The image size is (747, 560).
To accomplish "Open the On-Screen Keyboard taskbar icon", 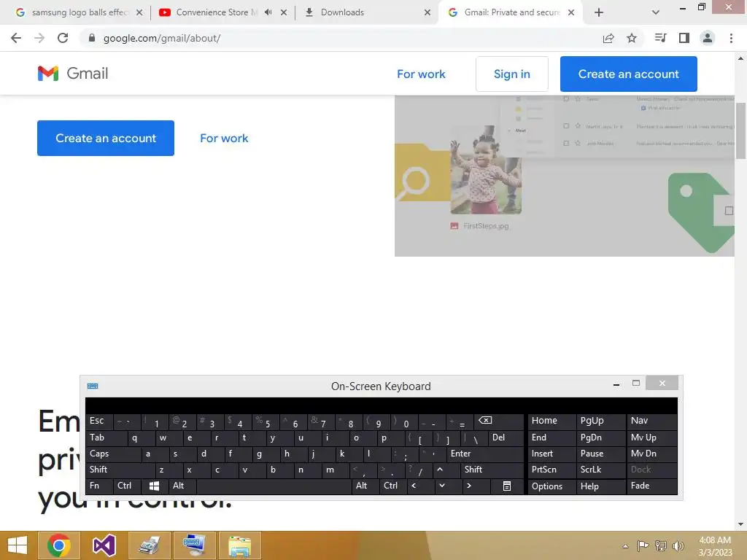I will (x=194, y=545).
